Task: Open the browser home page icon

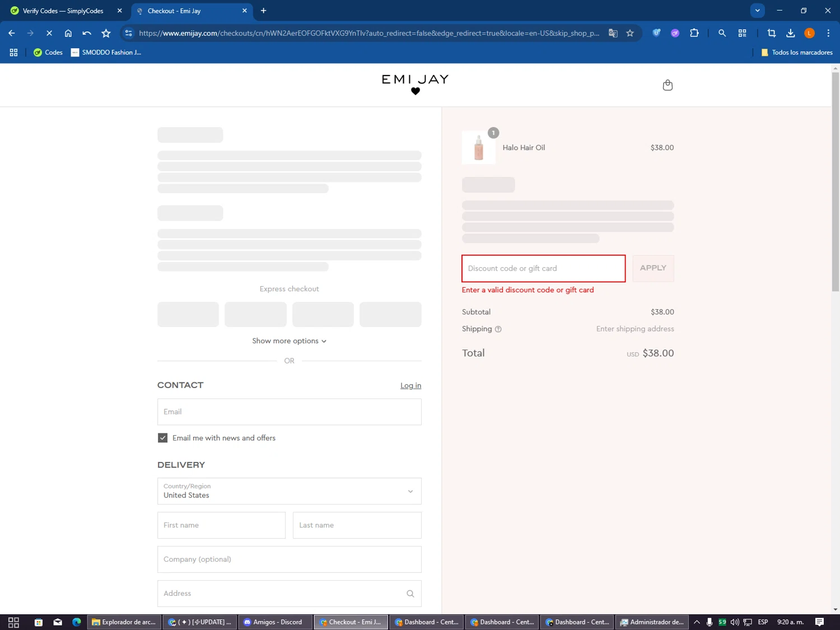Action: pyautogui.click(x=68, y=33)
